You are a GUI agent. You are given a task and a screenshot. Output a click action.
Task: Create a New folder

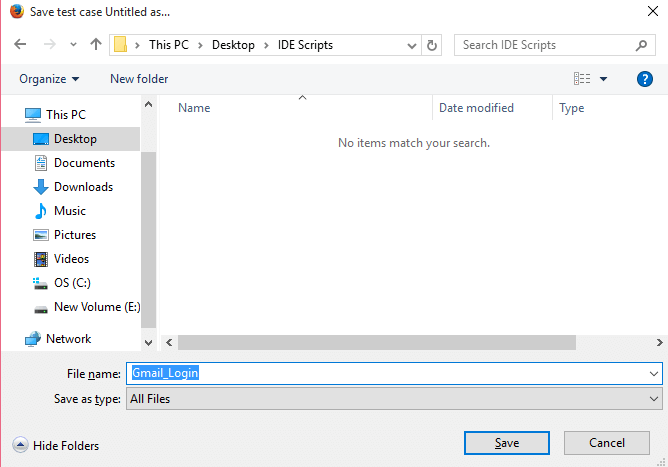139,79
